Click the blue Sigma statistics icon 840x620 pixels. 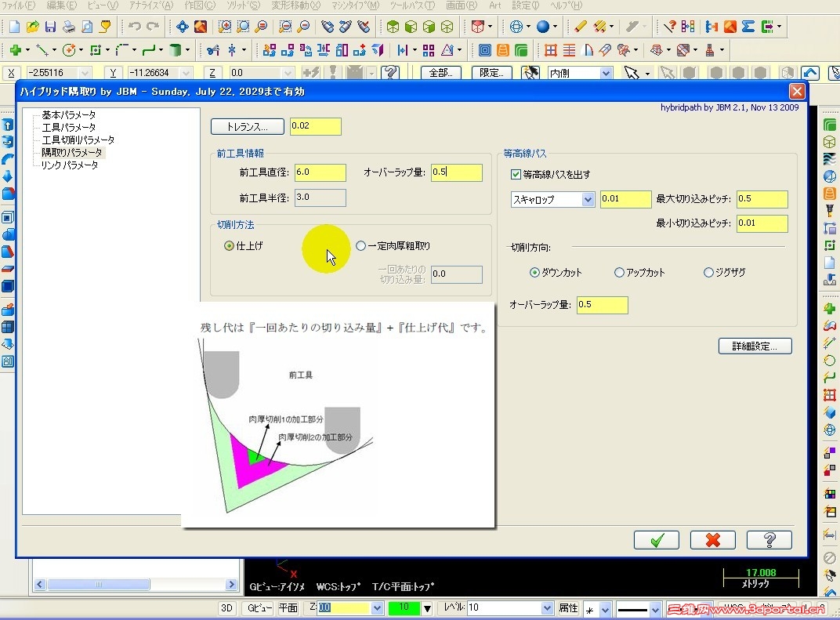point(748,26)
